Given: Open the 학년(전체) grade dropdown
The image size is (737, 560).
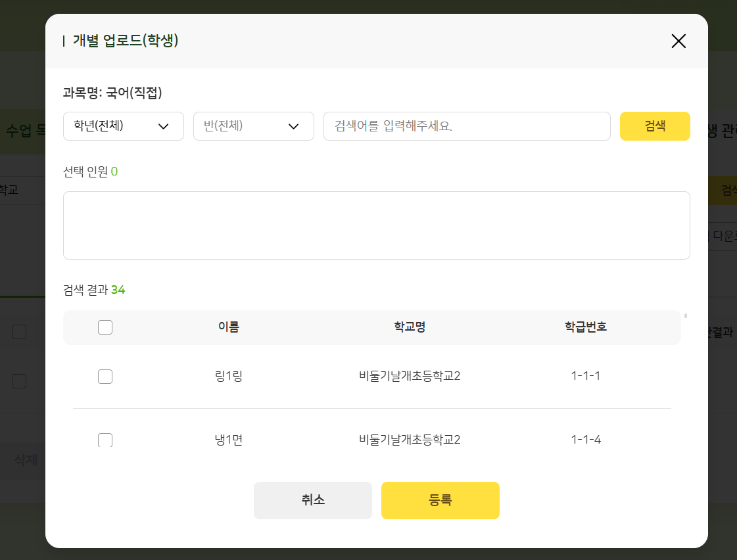Looking at the screenshot, I should tap(123, 126).
